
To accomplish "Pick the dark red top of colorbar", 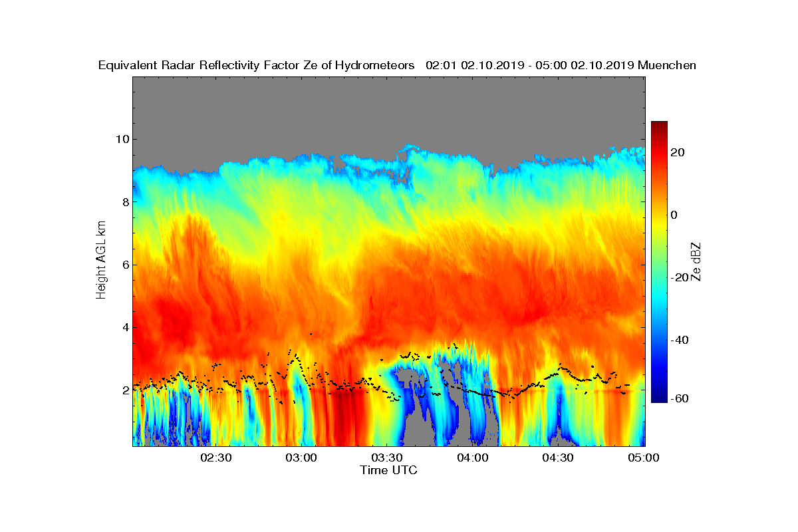I will coord(659,126).
